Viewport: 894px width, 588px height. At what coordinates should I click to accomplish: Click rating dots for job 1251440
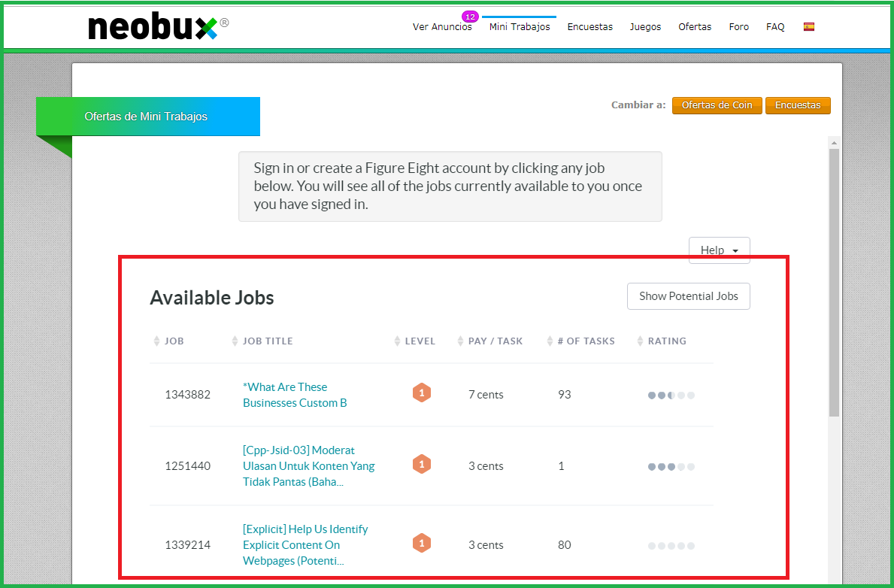click(671, 466)
